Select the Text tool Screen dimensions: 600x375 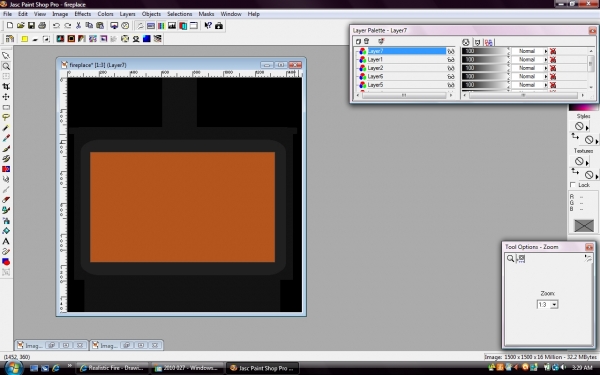(x=6, y=241)
